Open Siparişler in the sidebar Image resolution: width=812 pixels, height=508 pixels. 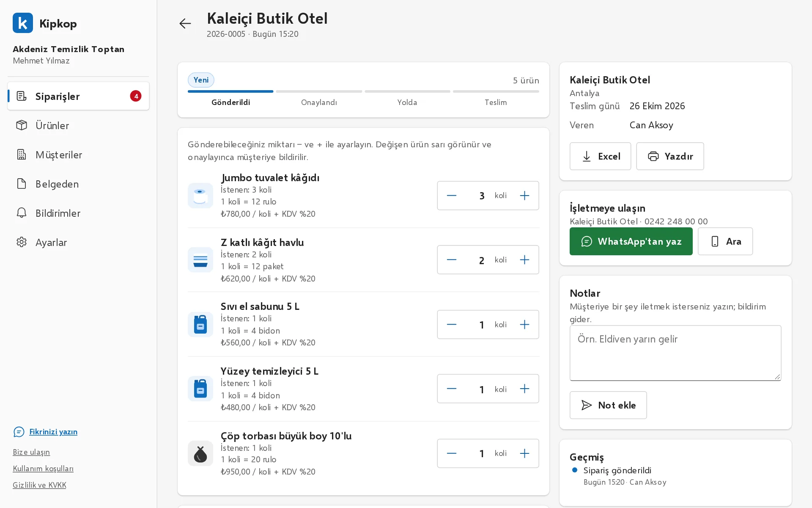coord(78,96)
